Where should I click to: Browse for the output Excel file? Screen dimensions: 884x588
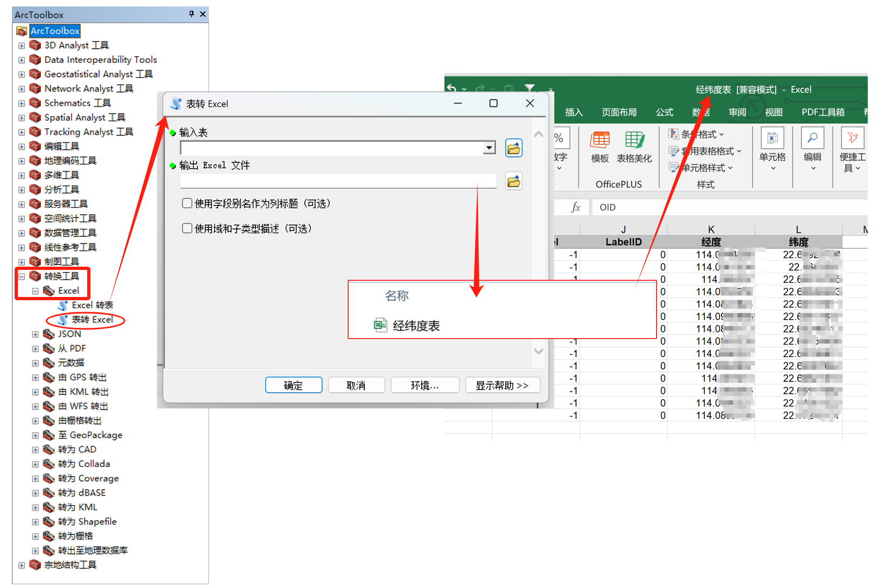click(514, 181)
